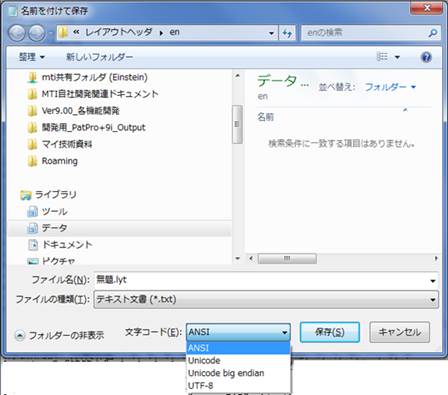Click the ライブラリ library icon
The image size is (448, 395).
coord(26,195)
